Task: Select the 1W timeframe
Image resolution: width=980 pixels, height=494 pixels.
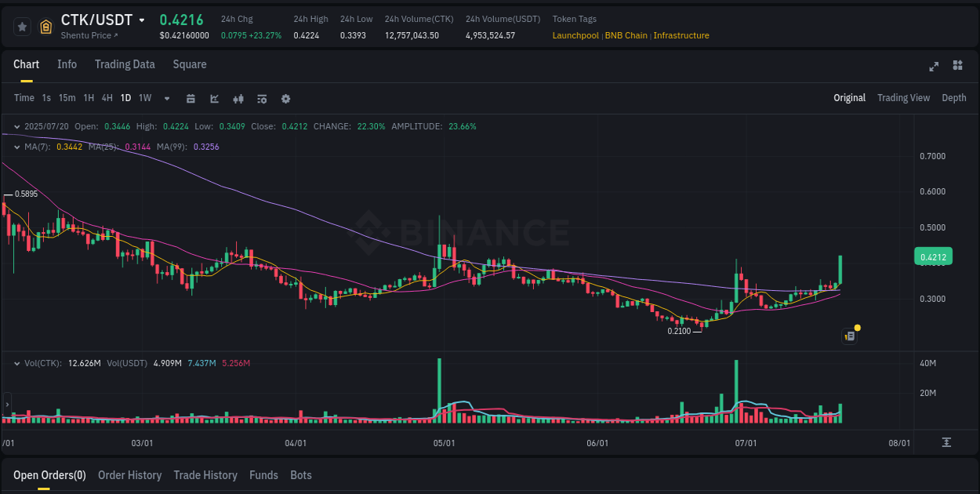Action: 144,98
